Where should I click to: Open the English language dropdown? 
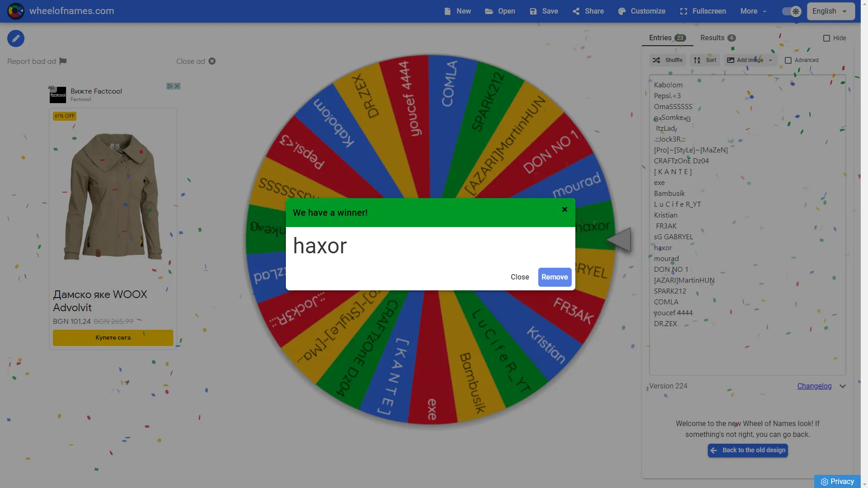[830, 11]
